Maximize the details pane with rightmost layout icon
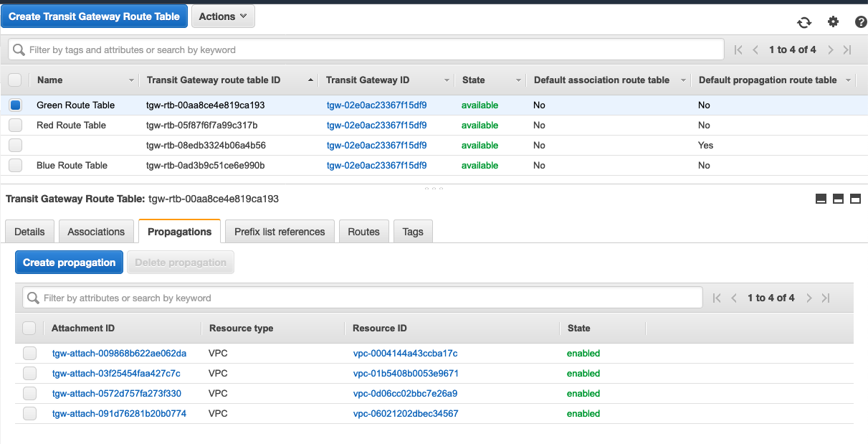 (855, 199)
